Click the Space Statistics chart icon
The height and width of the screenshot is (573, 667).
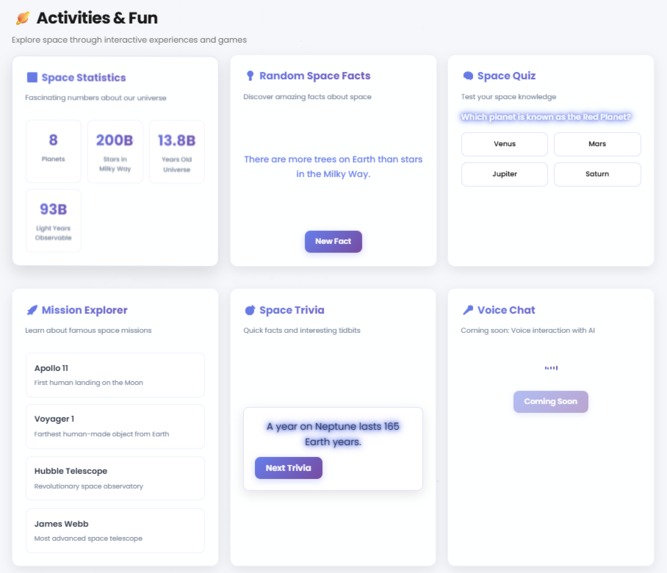tap(32, 77)
